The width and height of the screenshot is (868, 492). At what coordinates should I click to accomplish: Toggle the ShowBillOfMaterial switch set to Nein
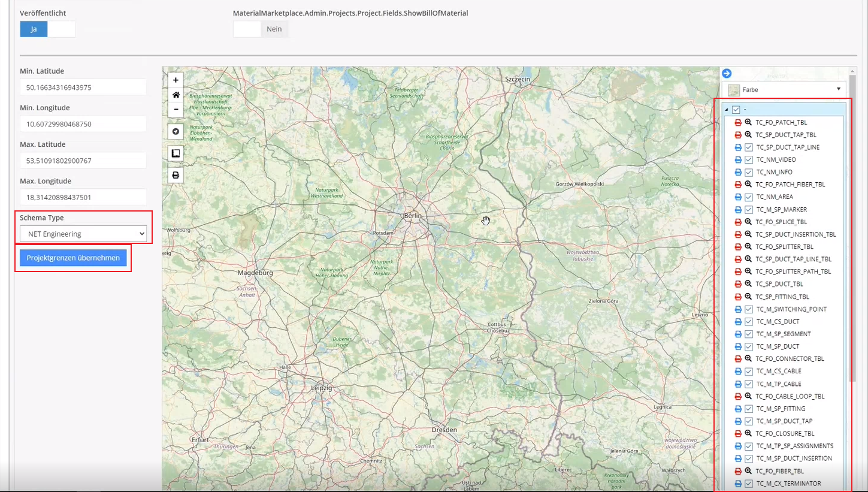pyautogui.click(x=261, y=29)
